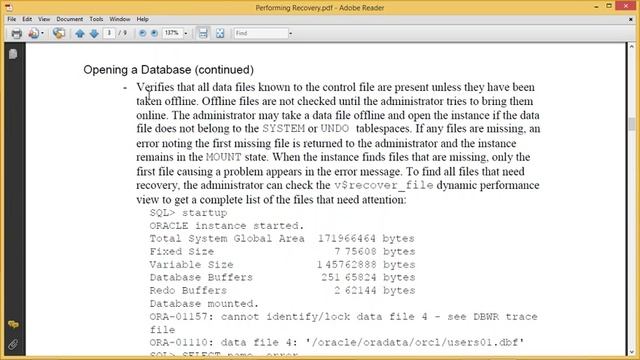
Task: Toggle fit one full page icon
Action: pyautogui.click(x=220, y=33)
